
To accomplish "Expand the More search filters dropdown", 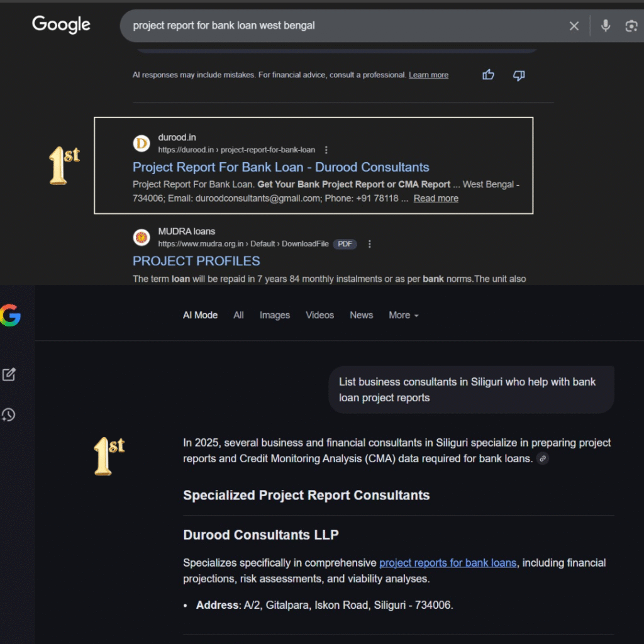I will 403,315.
